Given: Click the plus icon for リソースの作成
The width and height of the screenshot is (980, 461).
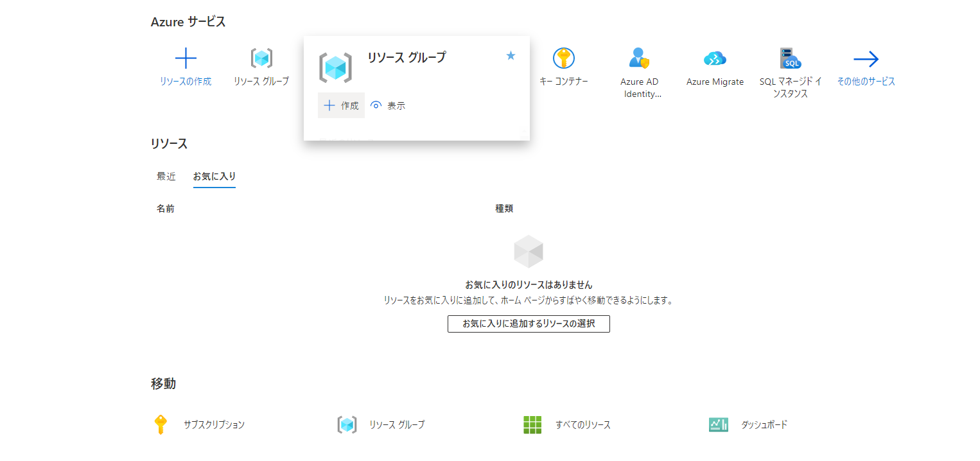Looking at the screenshot, I should click(186, 58).
